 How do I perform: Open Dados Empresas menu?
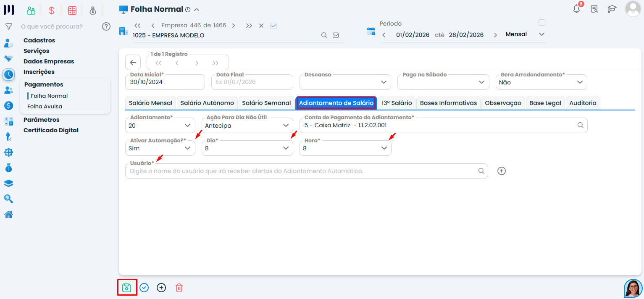[x=49, y=61]
